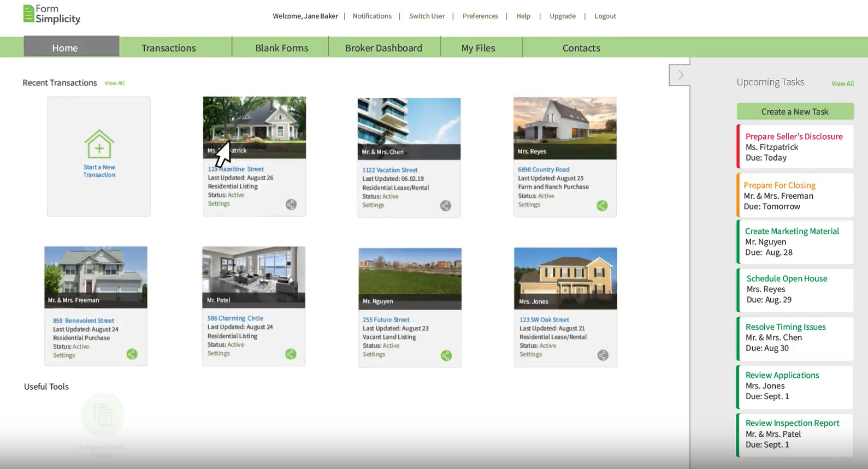This screenshot has height=469, width=868.
Task: Click share icon on 123 SW Oak Street card
Action: [603, 355]
